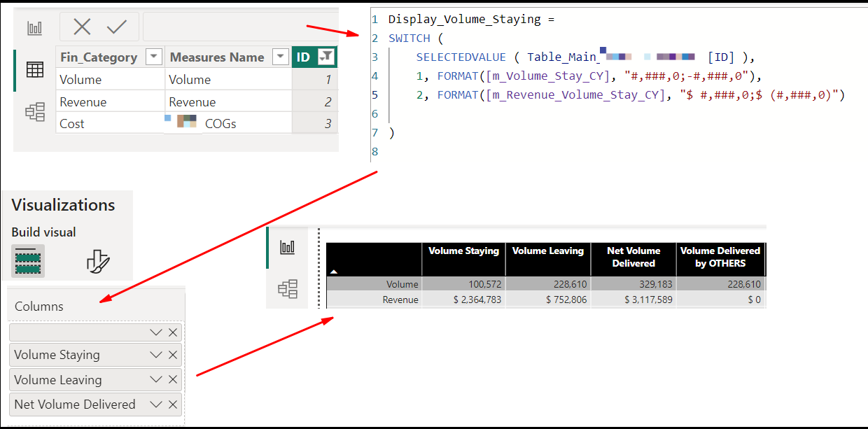Click [m_Volume_Stay_CY] on DAX line 4
The width and height of the screenshot is (868, 429).
pyautogui.click(x=547, y=76)
